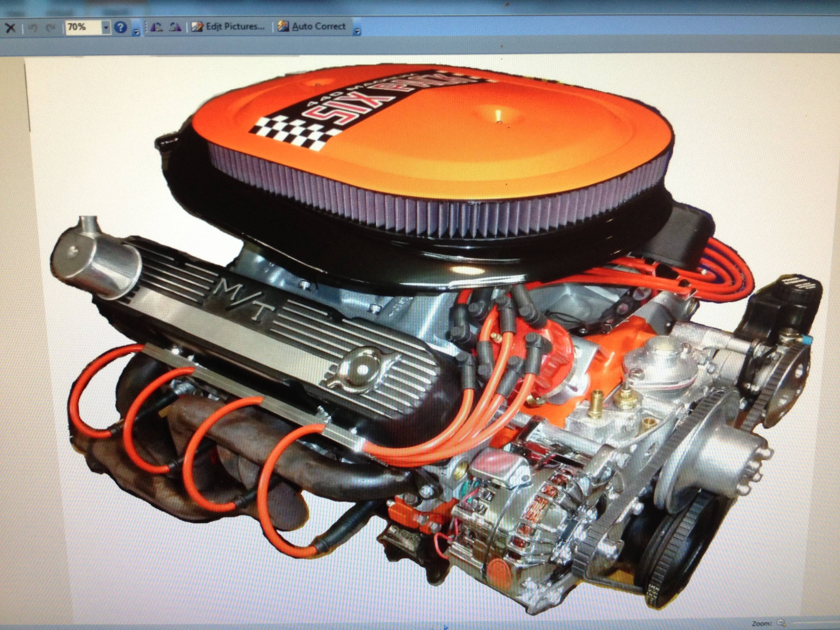The width and height of the screenshot is (840, 630).
Task: Rotate the picture left
Action: pos(157,27)
